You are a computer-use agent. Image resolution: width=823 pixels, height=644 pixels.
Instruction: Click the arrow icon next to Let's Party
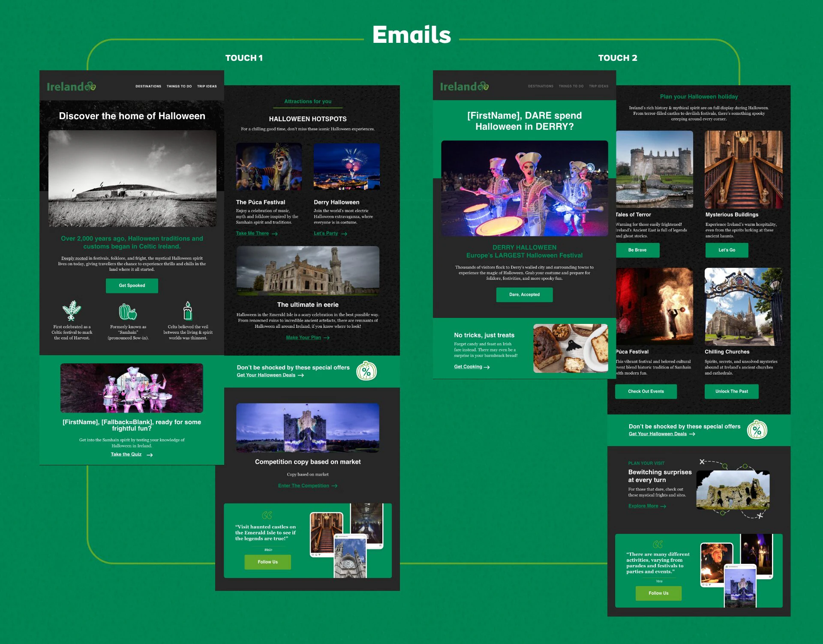coord(344,234)
